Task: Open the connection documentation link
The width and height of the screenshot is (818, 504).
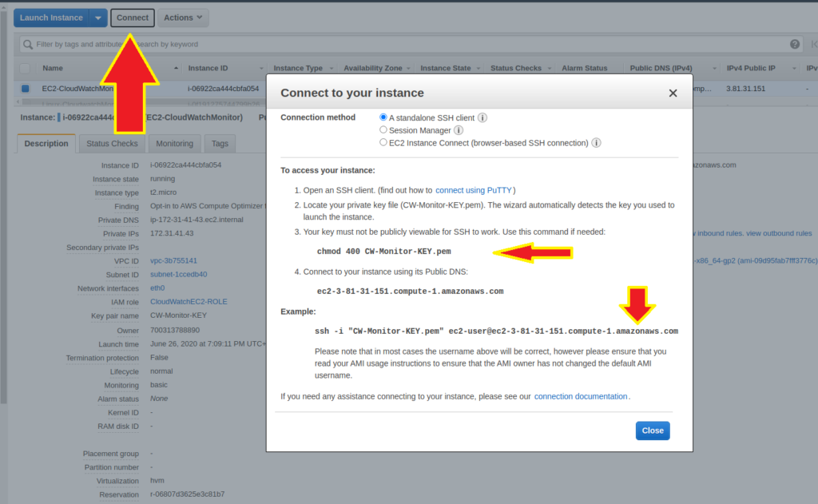Action: [581, 396]
